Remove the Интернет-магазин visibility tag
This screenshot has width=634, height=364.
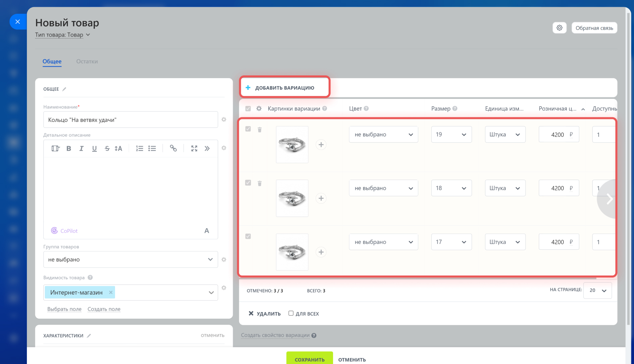pos(111,292)
